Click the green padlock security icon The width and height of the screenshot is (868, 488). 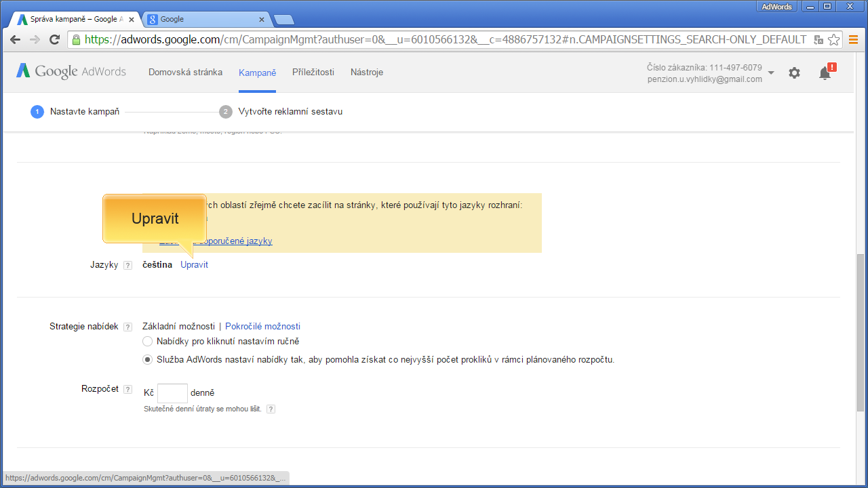click(77, 39)
